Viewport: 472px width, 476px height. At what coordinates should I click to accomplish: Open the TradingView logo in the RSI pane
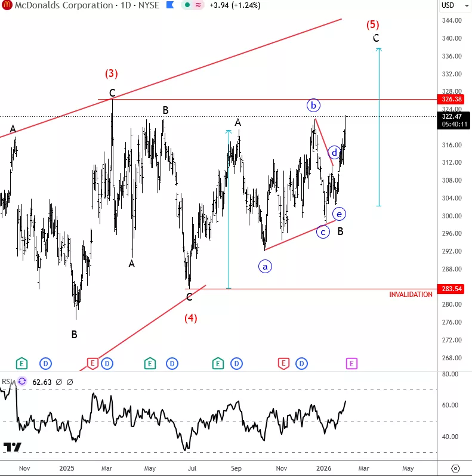tap(12, 447)
